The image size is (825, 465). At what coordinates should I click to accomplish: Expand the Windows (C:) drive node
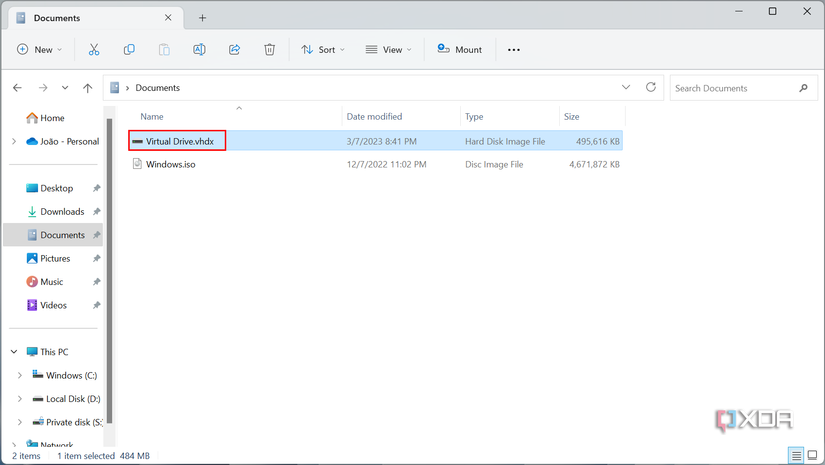[19, 375]
